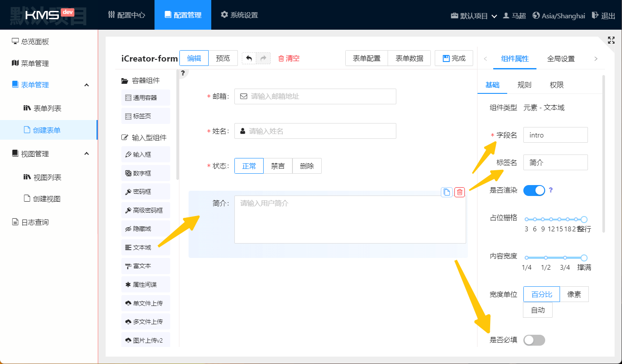
Task: Copy the 简介 field using the duplicate icon
Action: click(447, 192)
